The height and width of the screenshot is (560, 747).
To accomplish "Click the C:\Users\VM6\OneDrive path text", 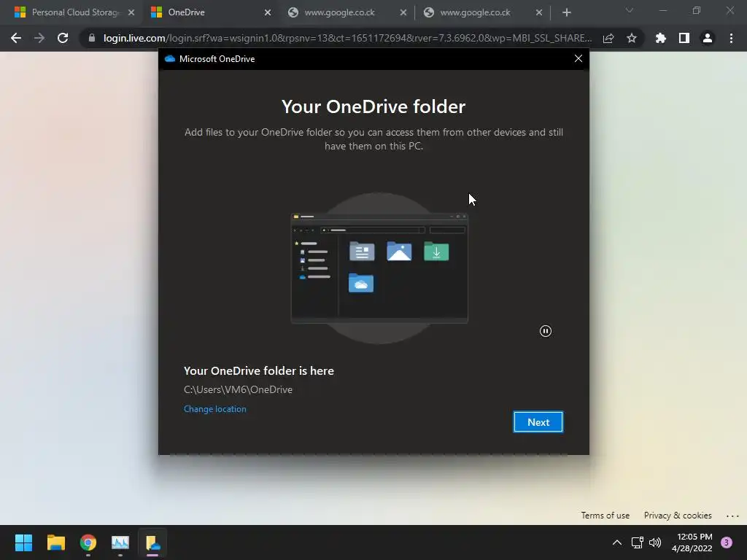I will pos(239,389).
